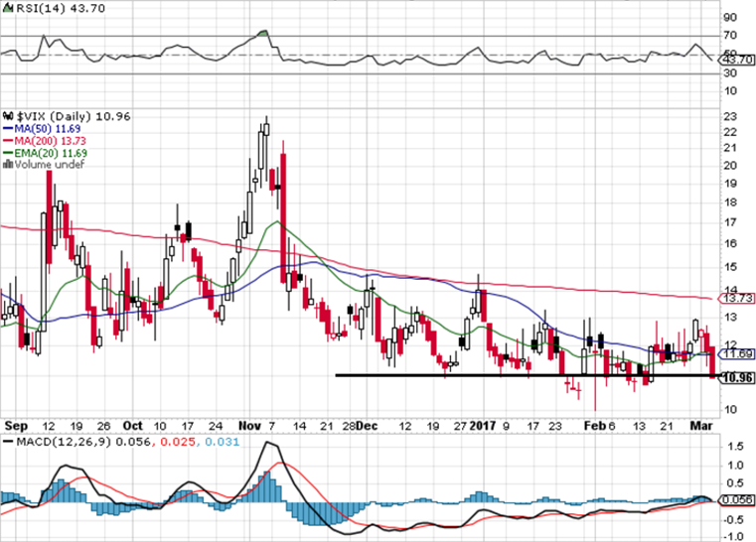Screen dimensions: 756x542
Task: Click the black MACD legend line marker
Action: tap(8, 442)
